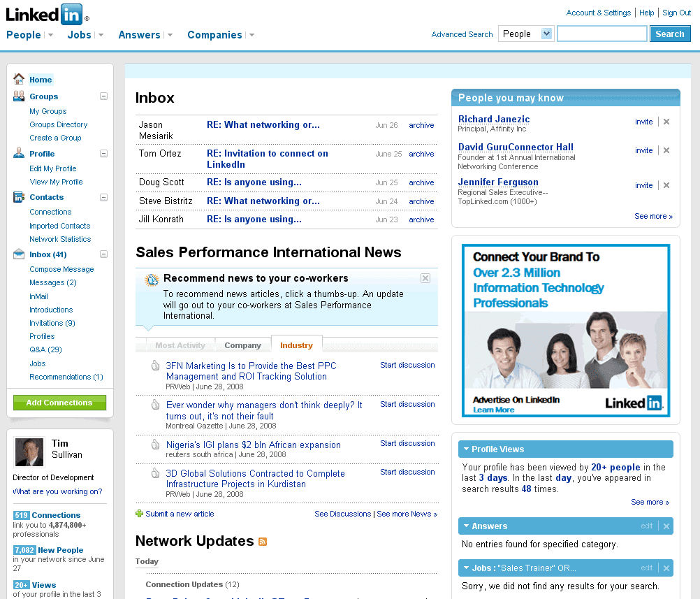Click the Home house icon in sidebar
Viewport: 700px width, 599px height.
19,79
